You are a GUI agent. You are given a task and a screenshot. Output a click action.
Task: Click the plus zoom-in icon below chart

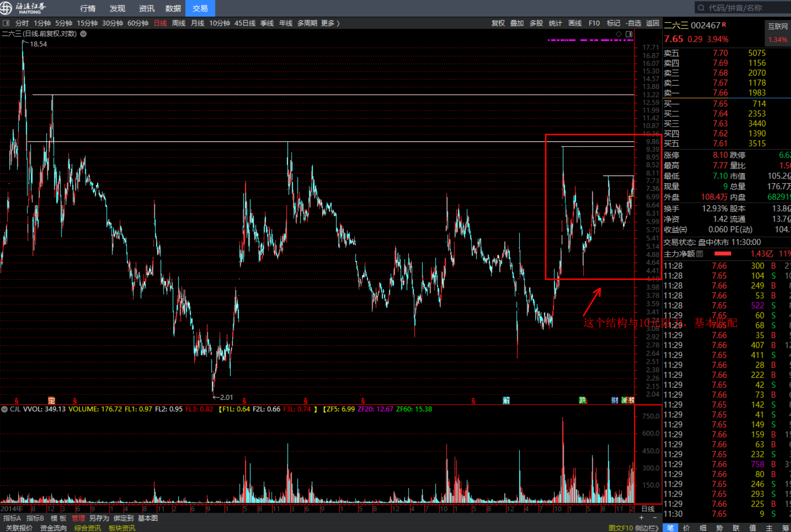[x=641, y=518]
